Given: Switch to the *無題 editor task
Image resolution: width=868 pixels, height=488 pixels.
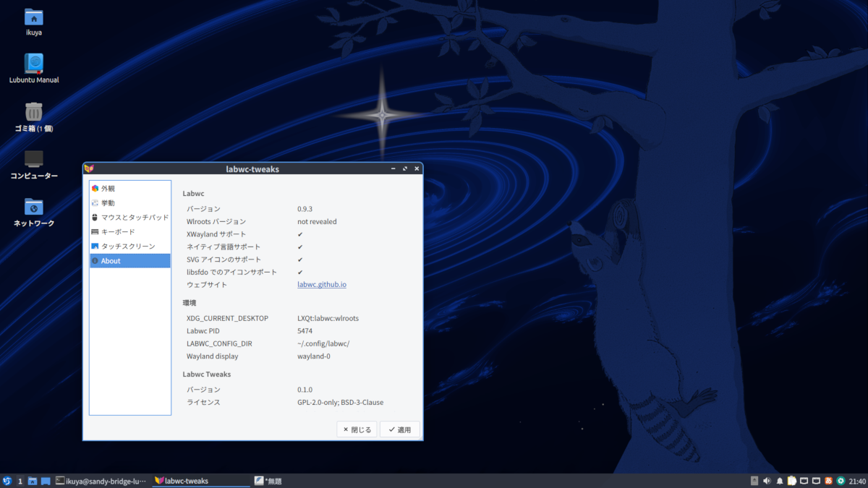Looking at the screenshot, I should point(268,481).
